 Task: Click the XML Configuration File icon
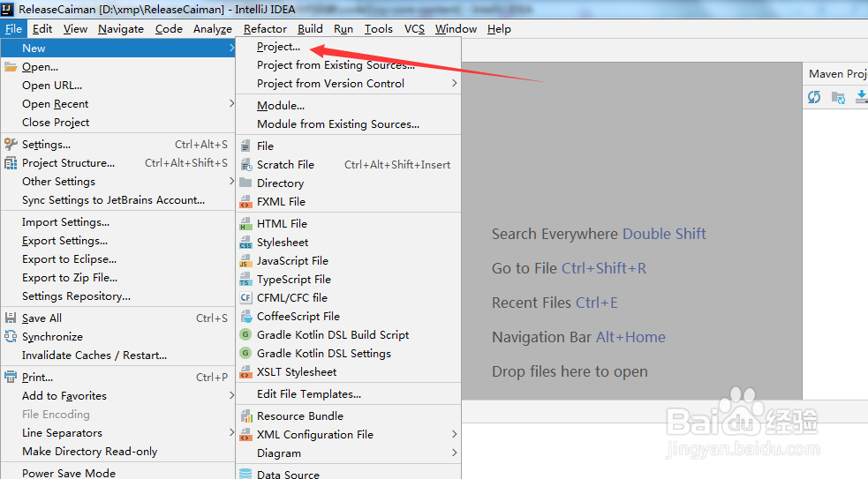point(245,435)
